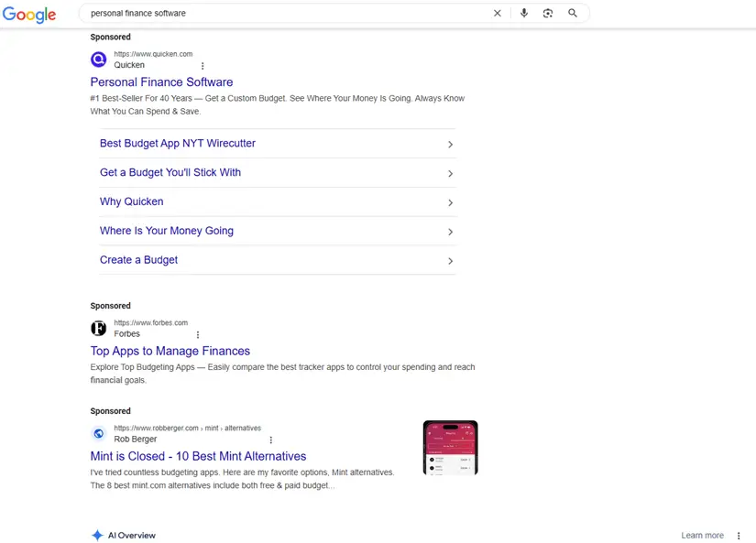Click the Google logo
Image resolution: width=756 pixels, height=543 pixels.
click(x=29, y=14)
